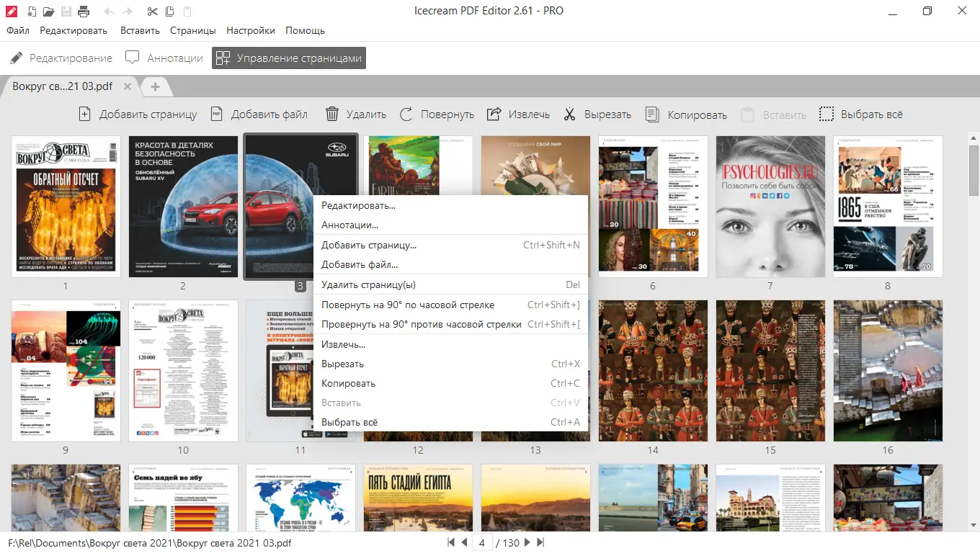Choose Провернуть на 90° против часовой стрелки
980x553 pixels.
coord(450,324)
